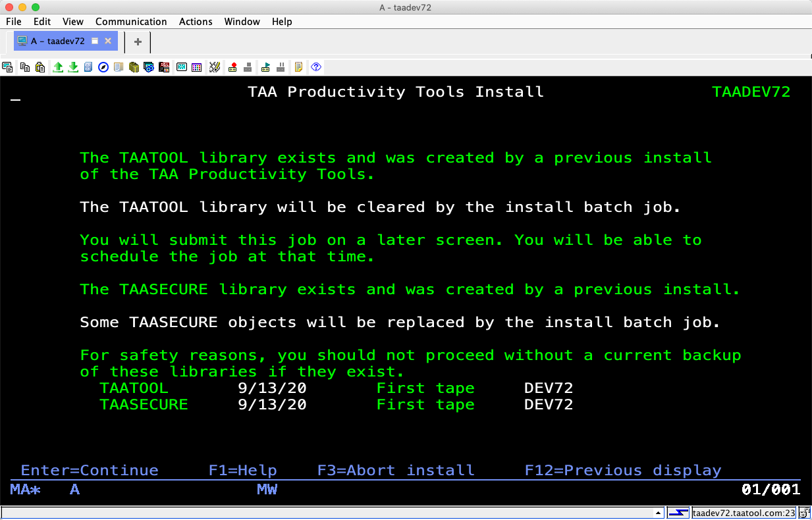This screenshot has width=812, height=520.
Task: Detach session using tab's window icon
Action: [x=95, y=41]
